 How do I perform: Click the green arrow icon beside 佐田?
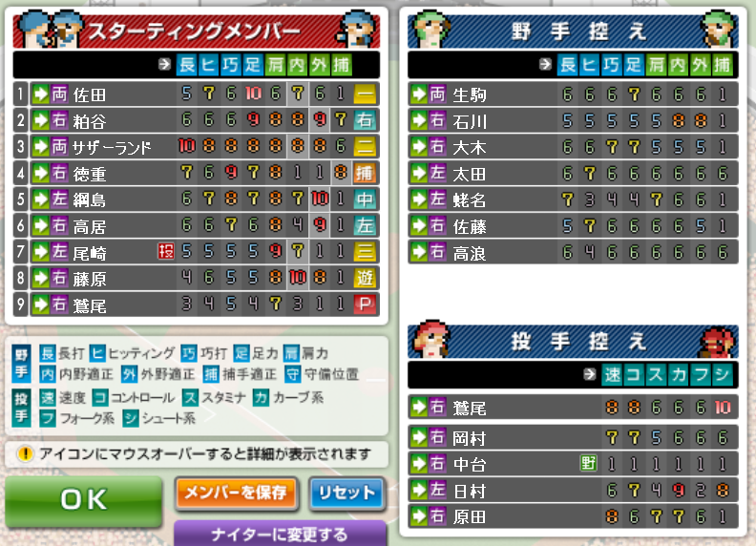(41, 94)
